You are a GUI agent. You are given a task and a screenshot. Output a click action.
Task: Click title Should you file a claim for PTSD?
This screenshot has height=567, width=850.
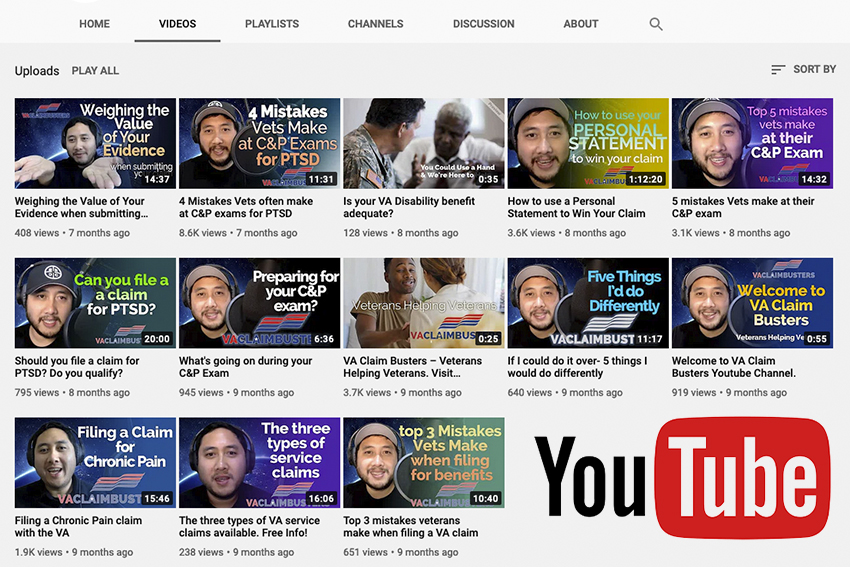point(77,367)
